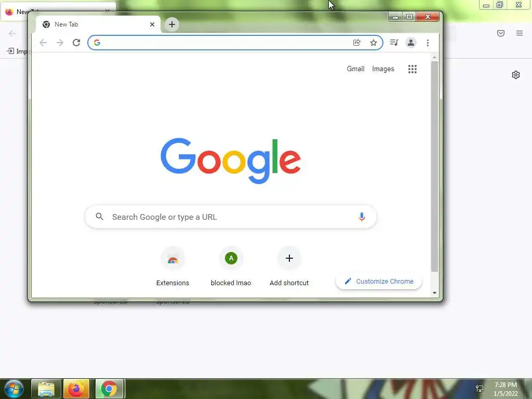The image size is (532, 399).
Task: Click Chrome's back navigation arrow
Action: (43, 43)
